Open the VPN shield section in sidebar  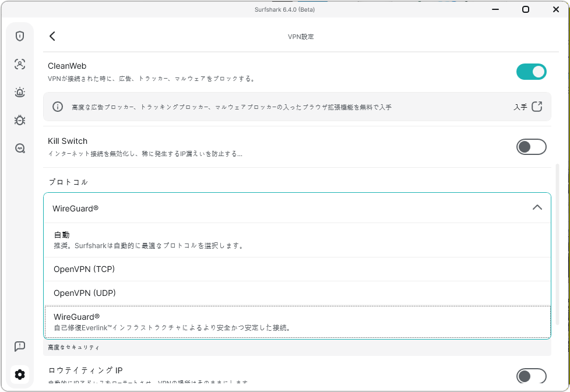click(x=20, y=36)
